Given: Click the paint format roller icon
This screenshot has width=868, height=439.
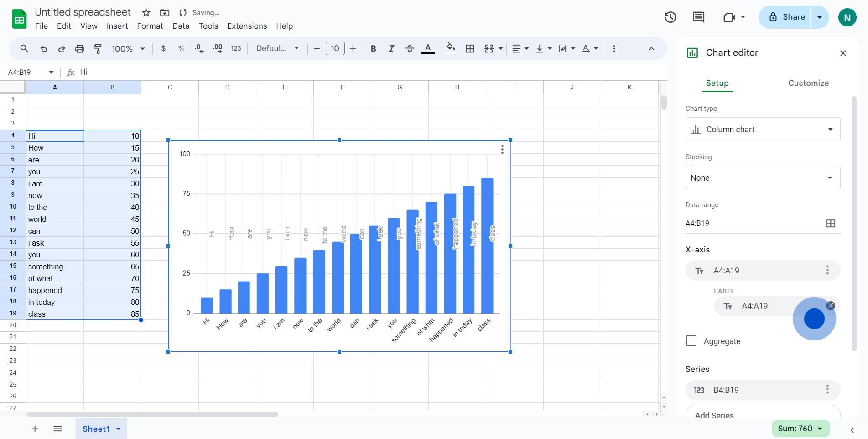Looking at the screenshot, I should (x=97, y=48).
